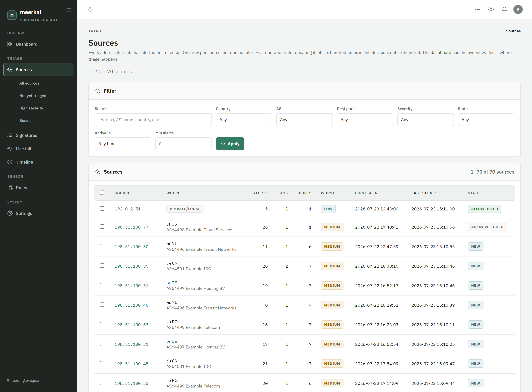The image size is (532, 392).
Task: Click the Min alerts input field
Action: tap(183, 144)
